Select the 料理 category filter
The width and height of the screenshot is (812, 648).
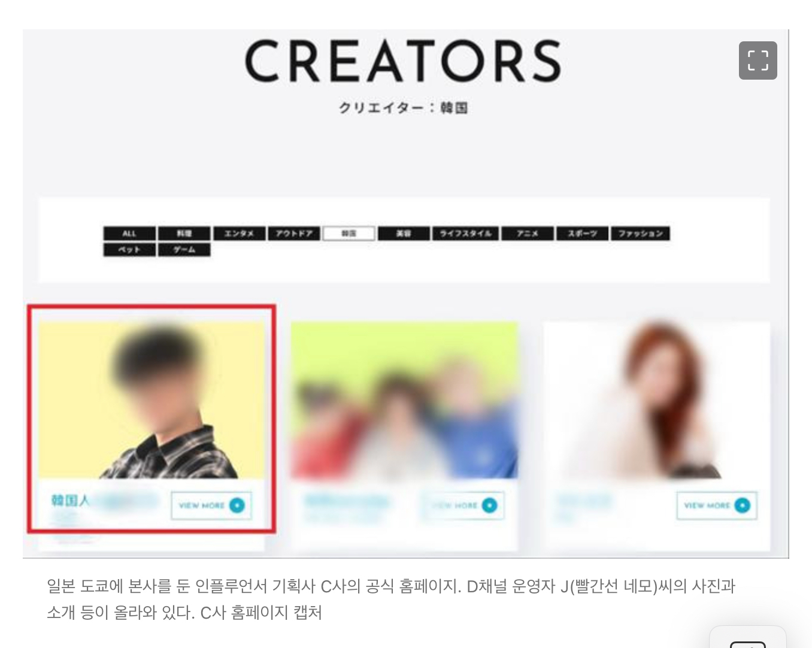[x=184, y=234]
